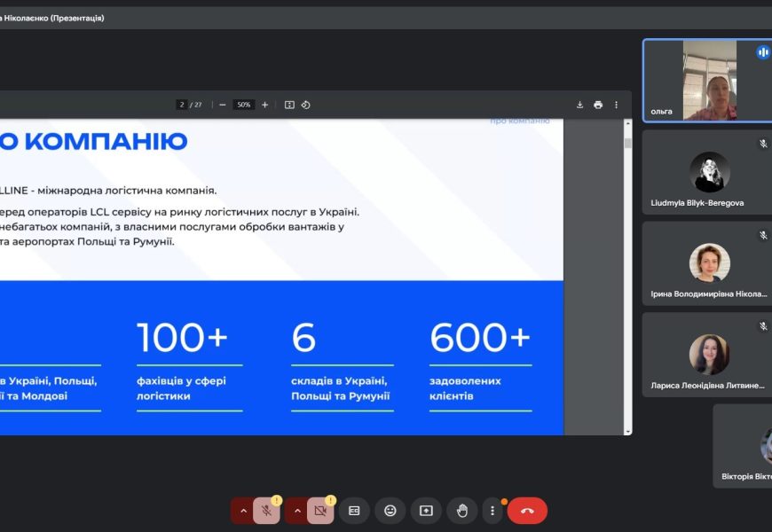Click the 50% zoom level field

[243, 105]
